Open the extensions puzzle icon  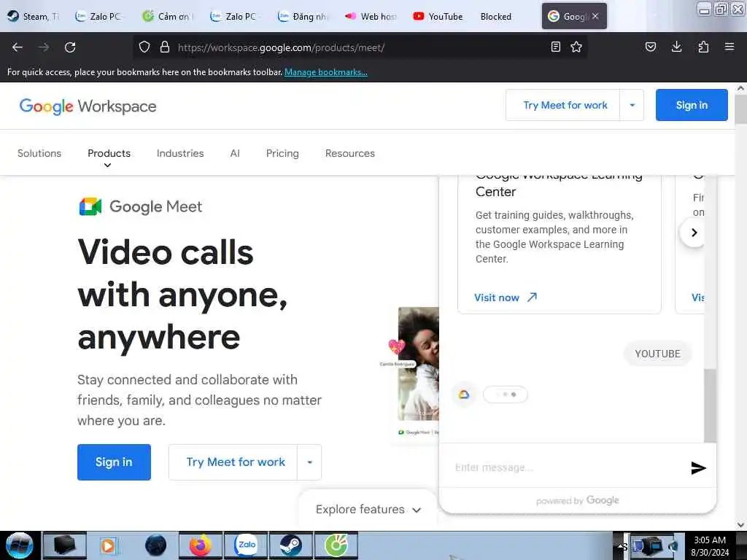tap(703, 47)
